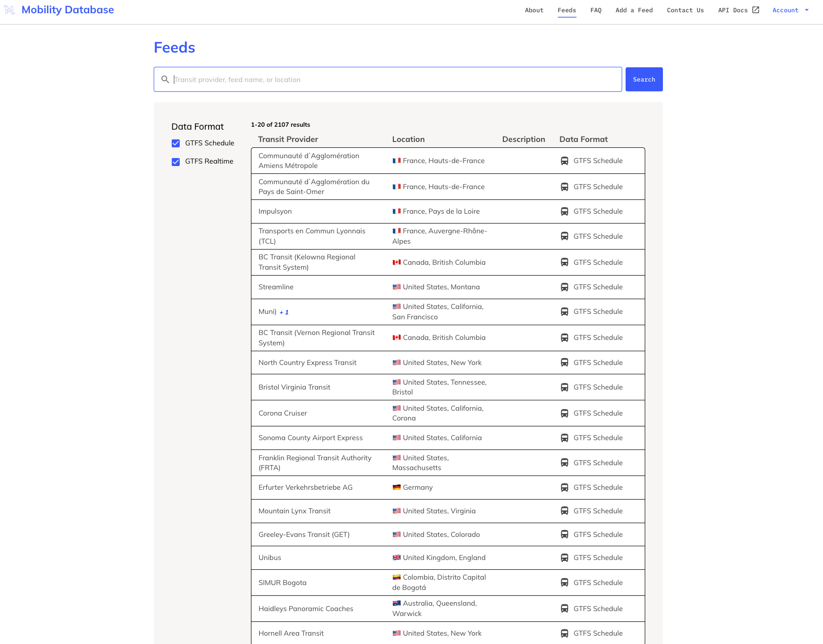Uncheck the GTFS Realtime filter checkbox
Image resolution: width=823 pixels, height=644 pixels.
click(x=176, y=162)
